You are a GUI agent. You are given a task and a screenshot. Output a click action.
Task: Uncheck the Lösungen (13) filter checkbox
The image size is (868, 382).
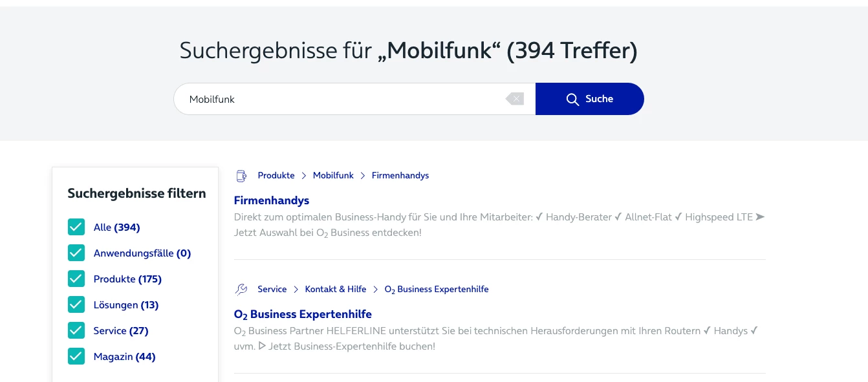[76, 304]
